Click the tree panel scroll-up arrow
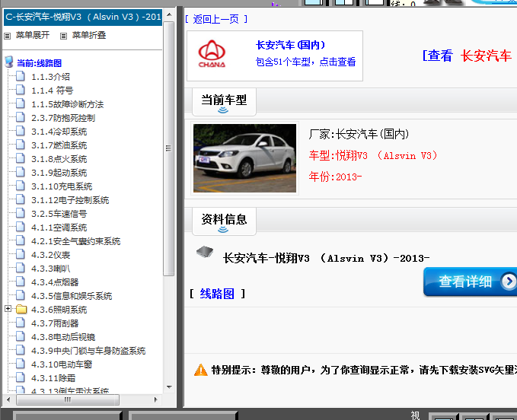This screenshot has height=420, width=517. (x=169, y=14)
